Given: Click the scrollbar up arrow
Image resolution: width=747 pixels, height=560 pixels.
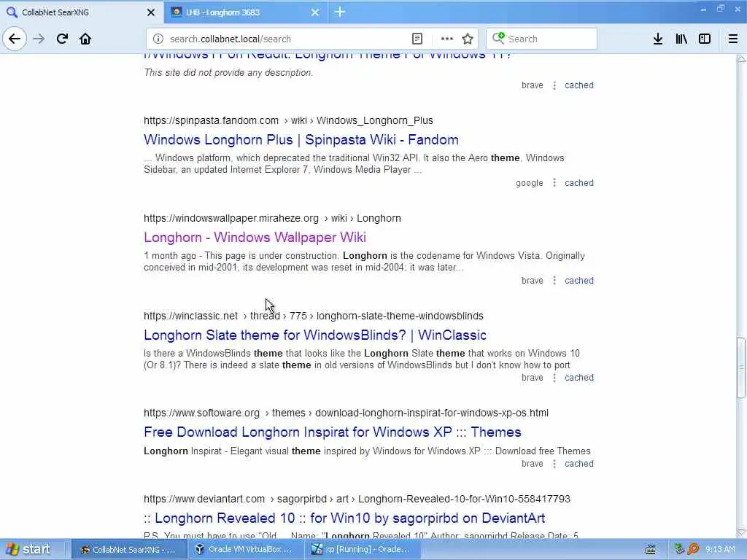Looking at the screenshot, I should 741,59.
